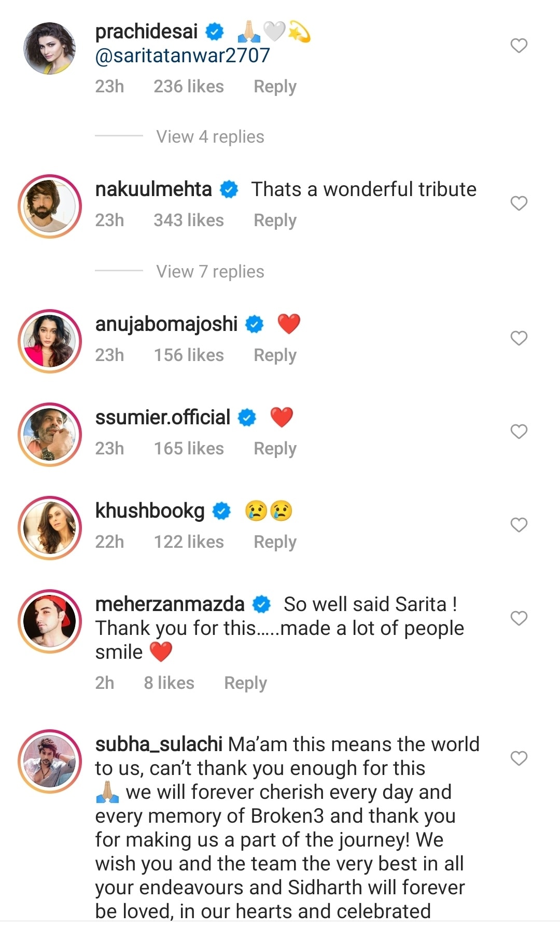560x928 pixels.
Task: Like khushbookg's crying emoji comment
Action: click(x=519, y=525)
